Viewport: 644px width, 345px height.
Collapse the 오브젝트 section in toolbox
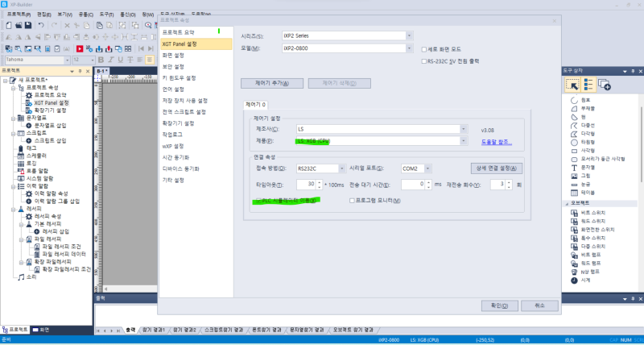click(568, 203)
